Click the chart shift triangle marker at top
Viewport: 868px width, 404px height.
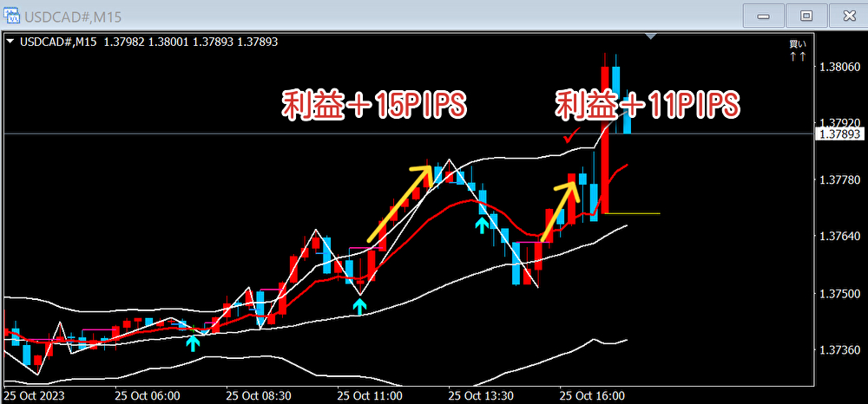coord(651,36)
